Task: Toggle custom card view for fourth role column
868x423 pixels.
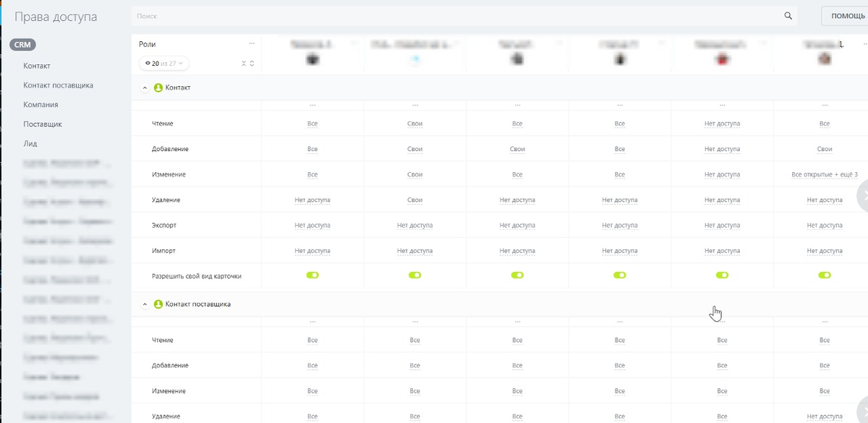Action: coord(620,275)
